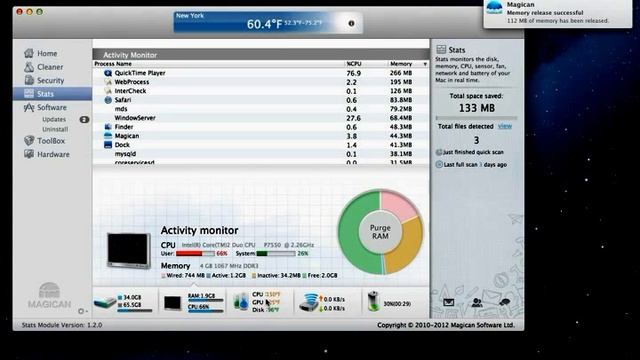Viewport: 640px width, 360px height.
Task: Click the Memory column sort arrow
Action: 425,64
